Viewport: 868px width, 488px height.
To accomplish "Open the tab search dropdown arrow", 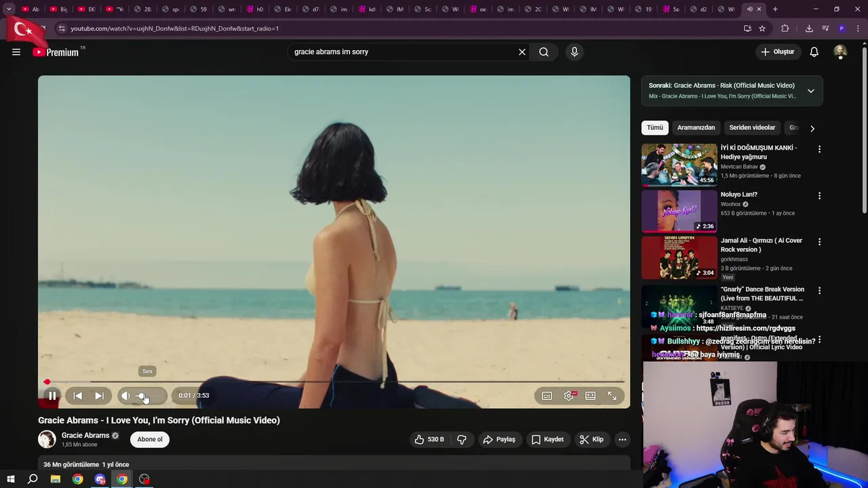I will [9, 9].
